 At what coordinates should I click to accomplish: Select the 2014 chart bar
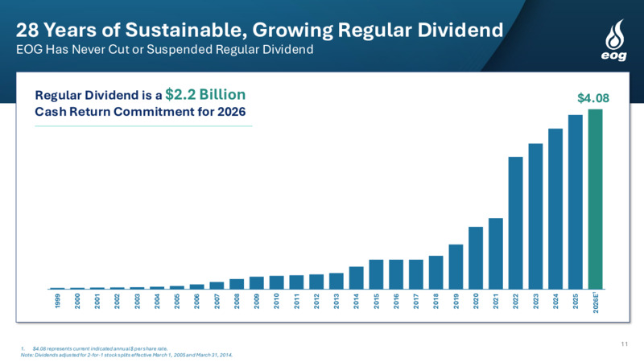pos(356,278)
